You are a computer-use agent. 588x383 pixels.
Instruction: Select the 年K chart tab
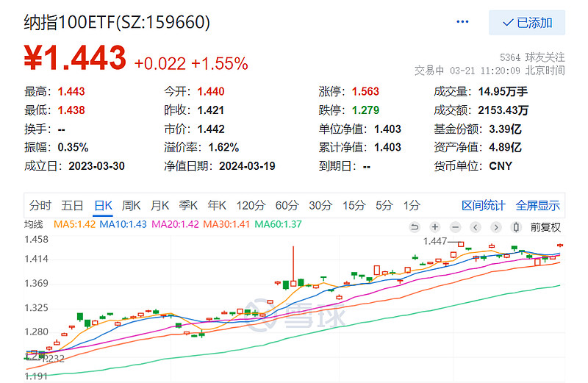coord(217,206)
